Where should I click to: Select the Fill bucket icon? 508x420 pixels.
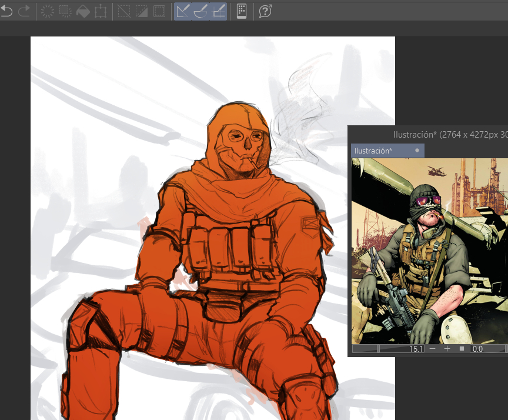[83, 11]
